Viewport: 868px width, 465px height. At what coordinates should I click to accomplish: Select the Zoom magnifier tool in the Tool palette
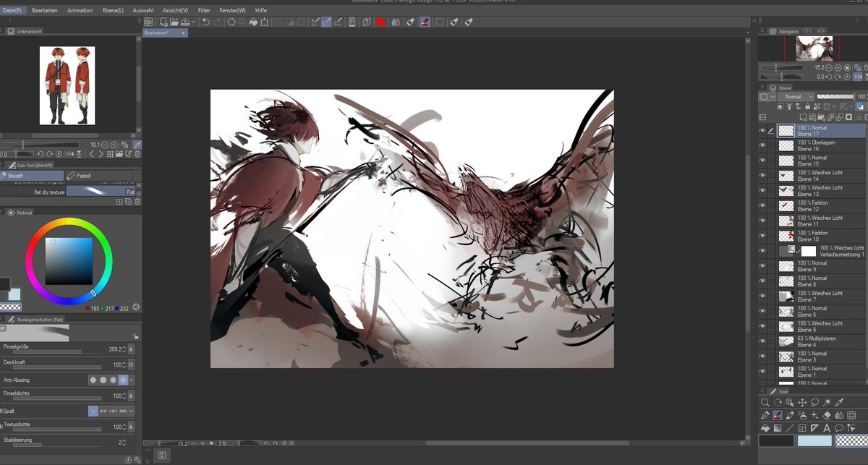pyautogui.click(x=765, y=402)
